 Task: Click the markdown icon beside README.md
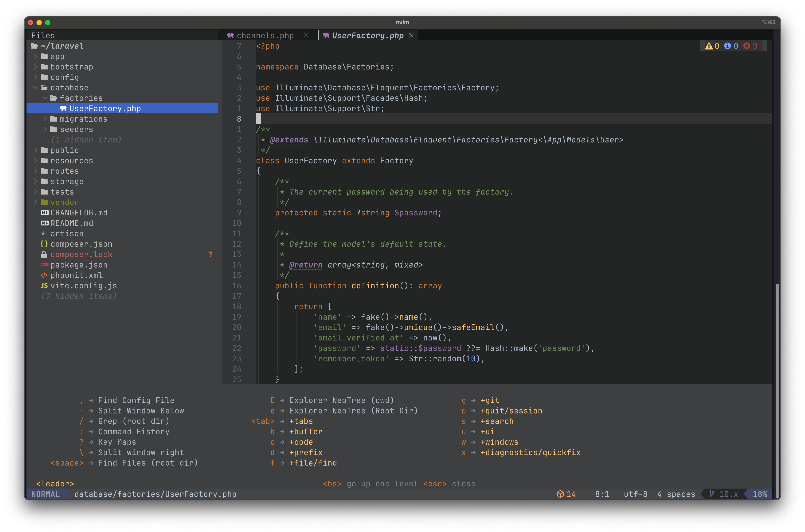coord(45,223)
